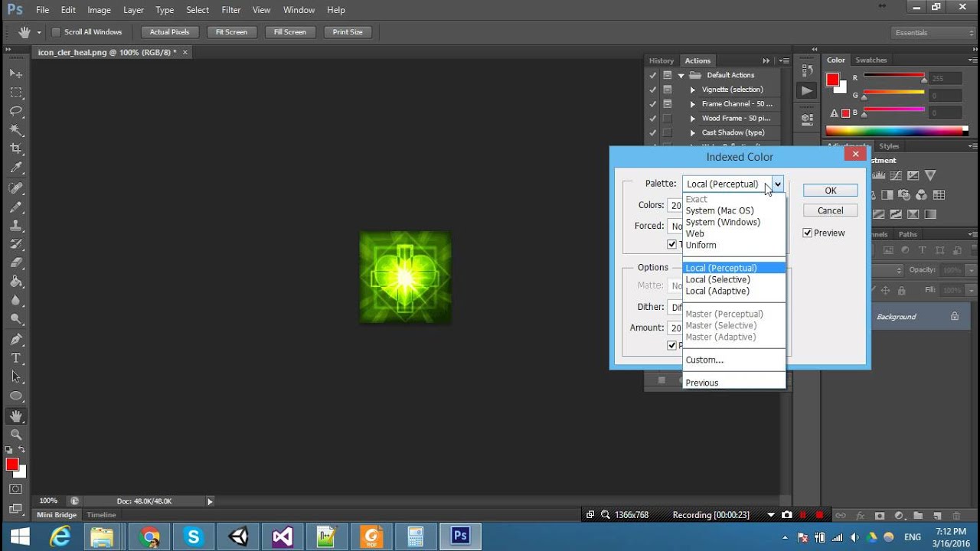Screen dimensions: 980x551
Task: Open Google Chrome from the taskbar
Action: [x=149, y=536]
